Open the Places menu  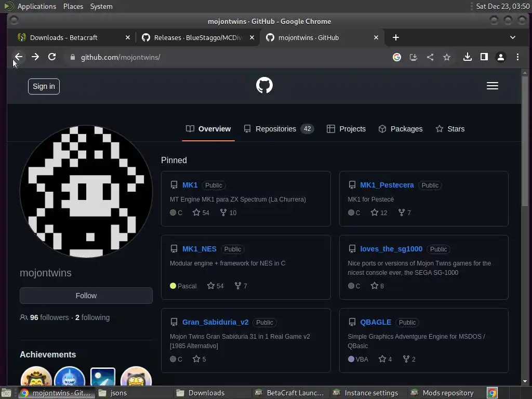pyautogui.click(x=73, y=6)
